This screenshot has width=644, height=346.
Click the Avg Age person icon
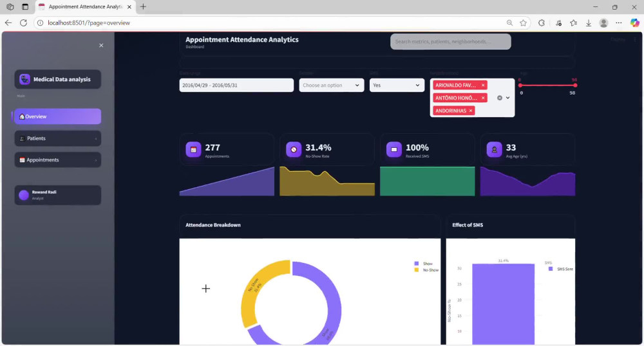pos(494,150)
